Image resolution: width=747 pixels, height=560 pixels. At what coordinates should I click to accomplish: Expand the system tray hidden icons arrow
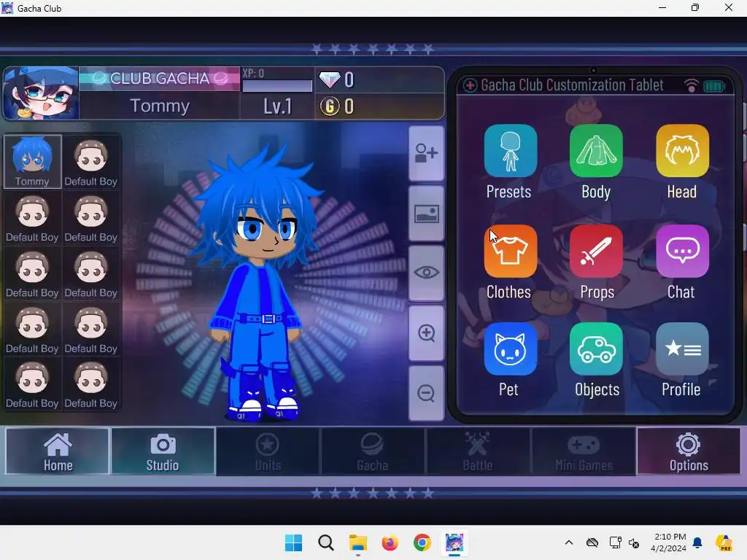pyautogui.click(x=569, y=542)
